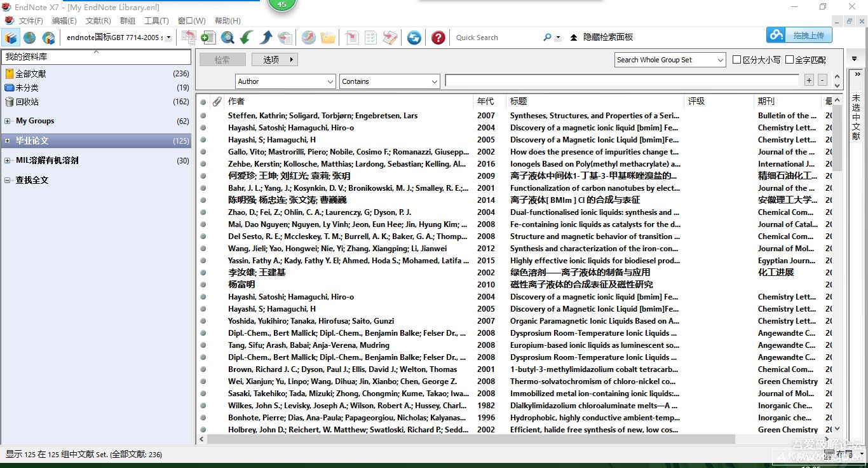Viewport: 868px width, 468px height.
Task: Open the 未选中文献 side tab
Action: point(856,117)
